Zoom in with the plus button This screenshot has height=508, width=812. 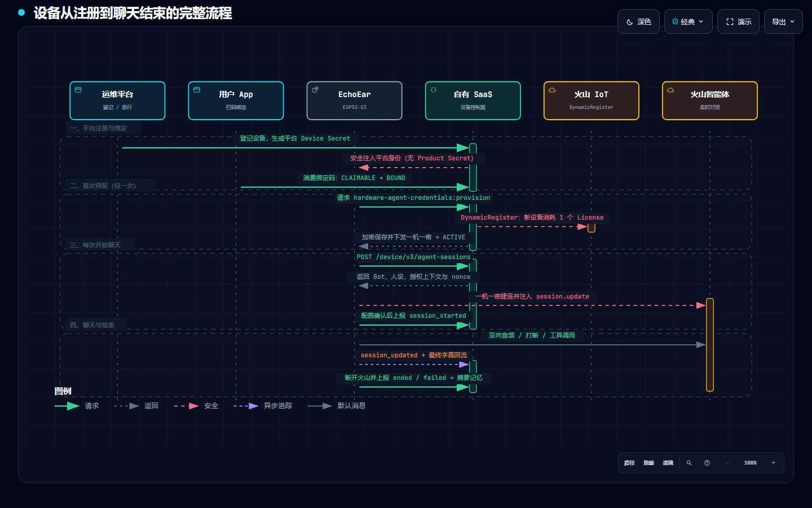(x=773, y=463)
